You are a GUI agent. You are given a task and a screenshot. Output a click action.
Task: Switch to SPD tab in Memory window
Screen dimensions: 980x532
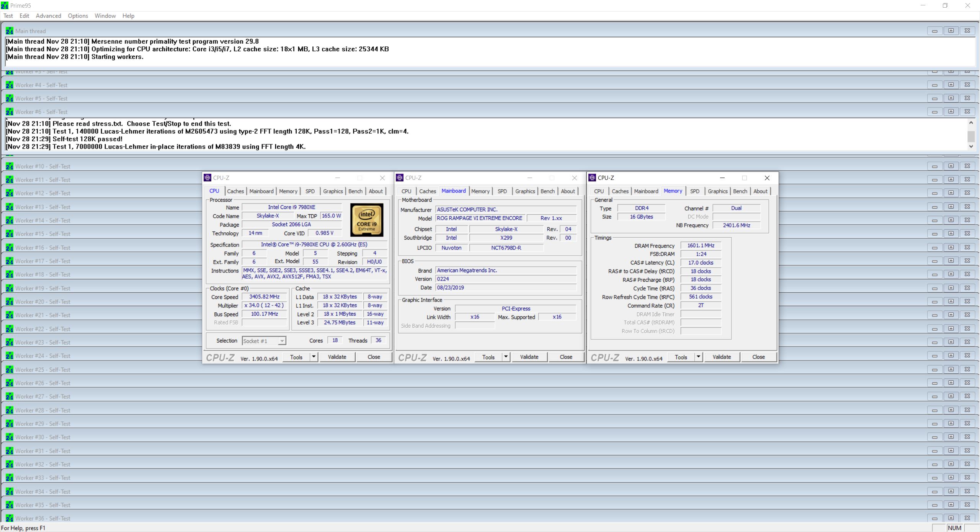(x=694, y=191)
